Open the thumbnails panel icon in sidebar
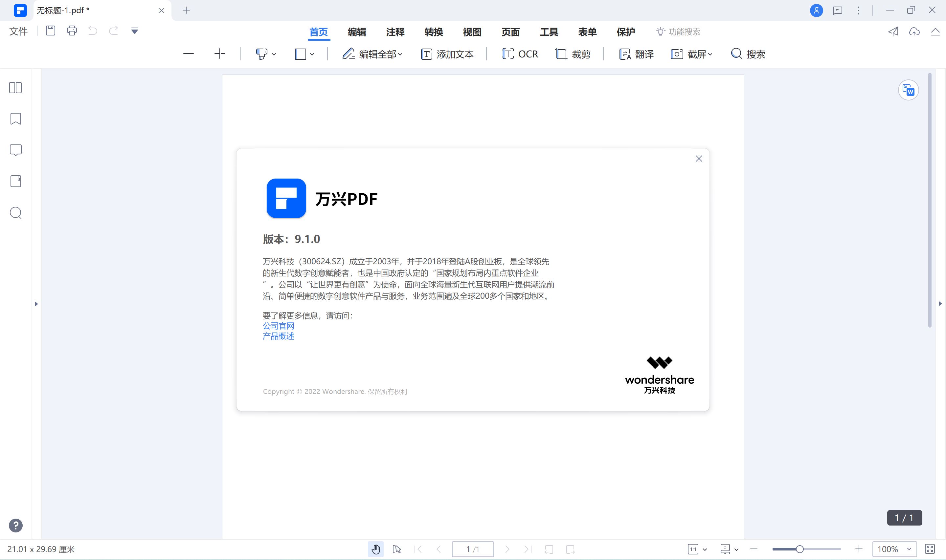The image size is (946, 560). (15, 88)
